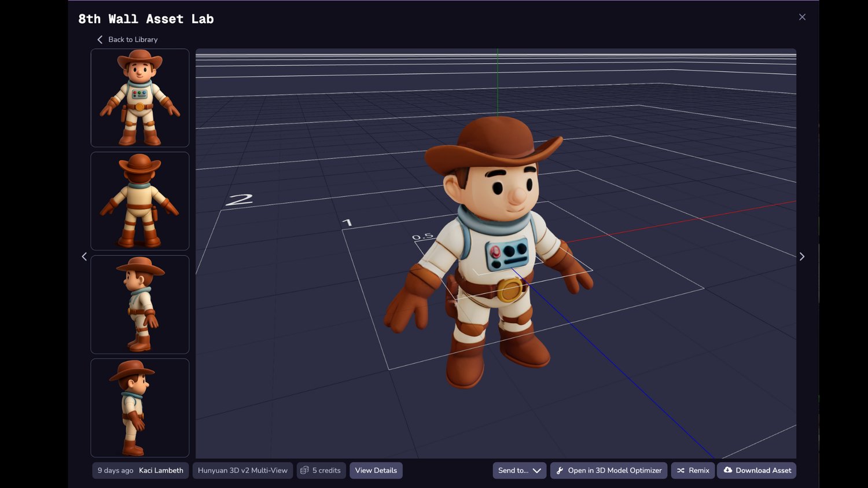Open in 3D Model Optimizer
Viewport: 868px width, 488px height.
coord(609,471)
